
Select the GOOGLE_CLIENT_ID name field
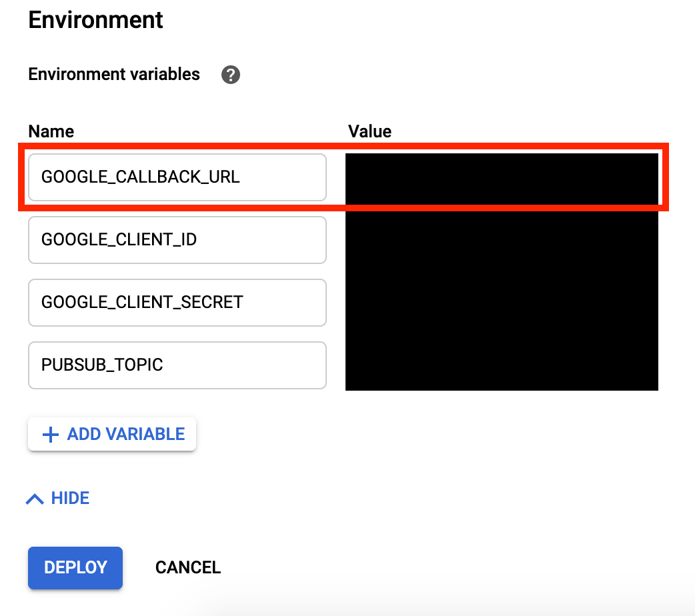tap(177, 239)
